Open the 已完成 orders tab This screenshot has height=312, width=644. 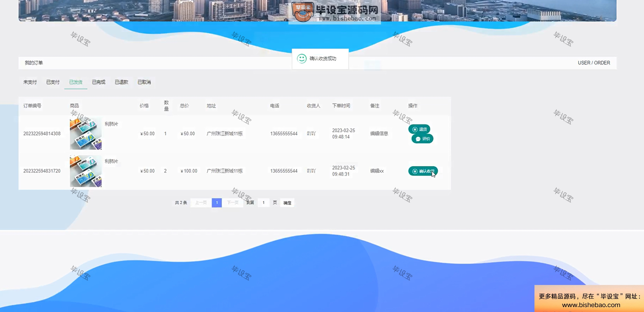pyautogui.click(x=98, y=82)
